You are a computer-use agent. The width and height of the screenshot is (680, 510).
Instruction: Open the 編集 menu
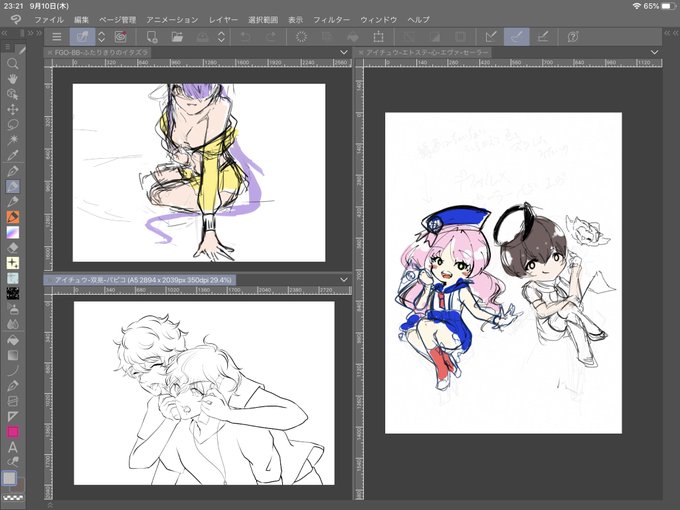[x=81, y=20]
